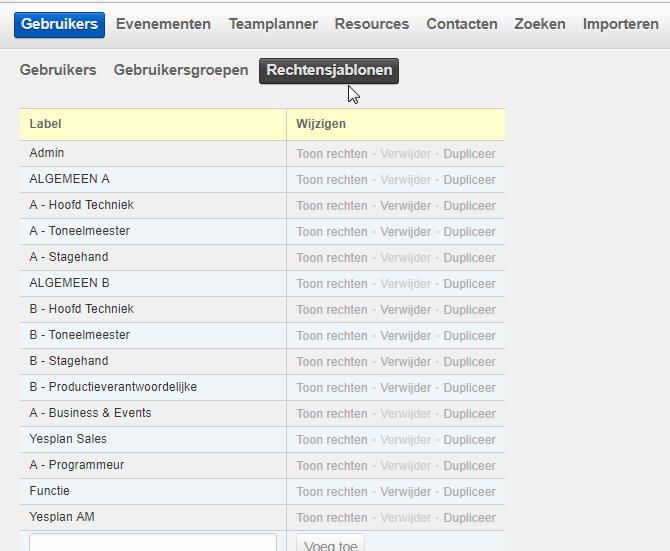Show rights for Yesplan Sales
The width and height of the screenshot is (670, 551).
(x=332, y=440)
